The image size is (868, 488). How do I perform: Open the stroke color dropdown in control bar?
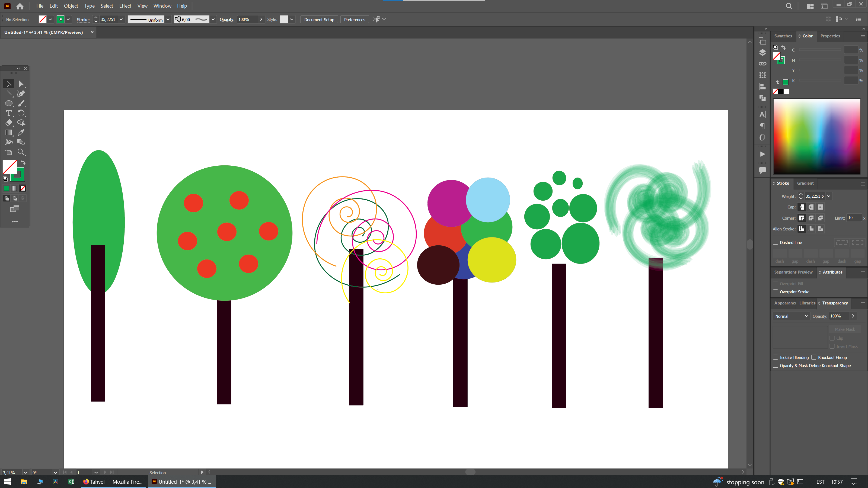tap(68, 19)
